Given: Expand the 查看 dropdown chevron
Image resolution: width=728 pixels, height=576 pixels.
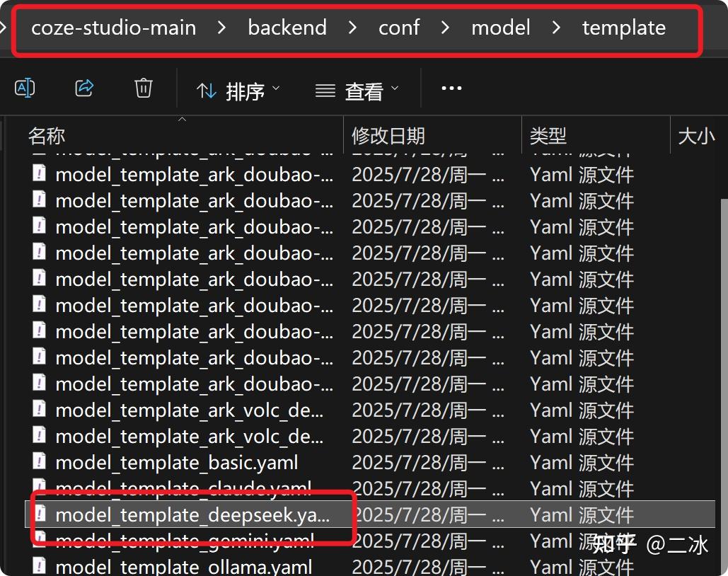Looking at the screenshot, I should click(396, 89).
